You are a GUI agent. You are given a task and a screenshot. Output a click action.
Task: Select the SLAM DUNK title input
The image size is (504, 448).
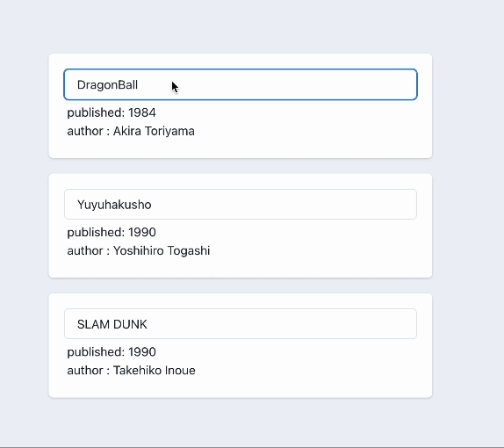pos(241,324)
